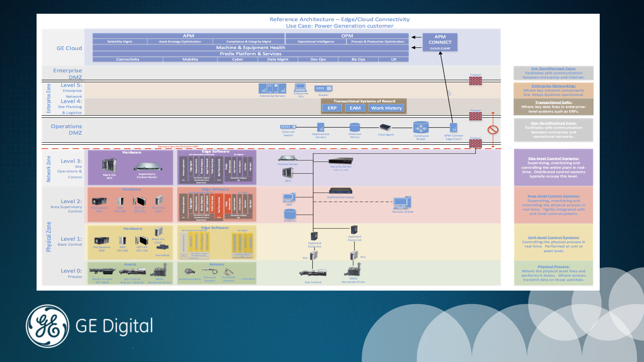Viewport: 644px width, 362px height.
Task: Select the Connectivity cell
Action: tap(127, 59)
